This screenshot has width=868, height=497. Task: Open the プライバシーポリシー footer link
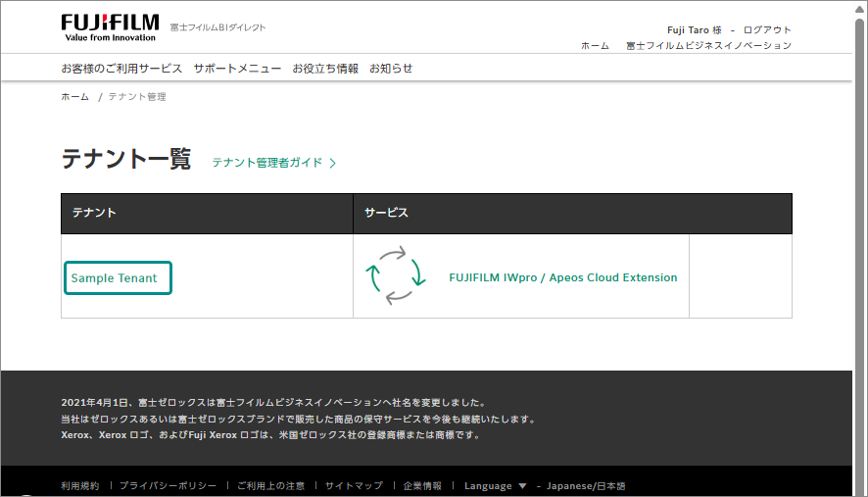[169, 486]
